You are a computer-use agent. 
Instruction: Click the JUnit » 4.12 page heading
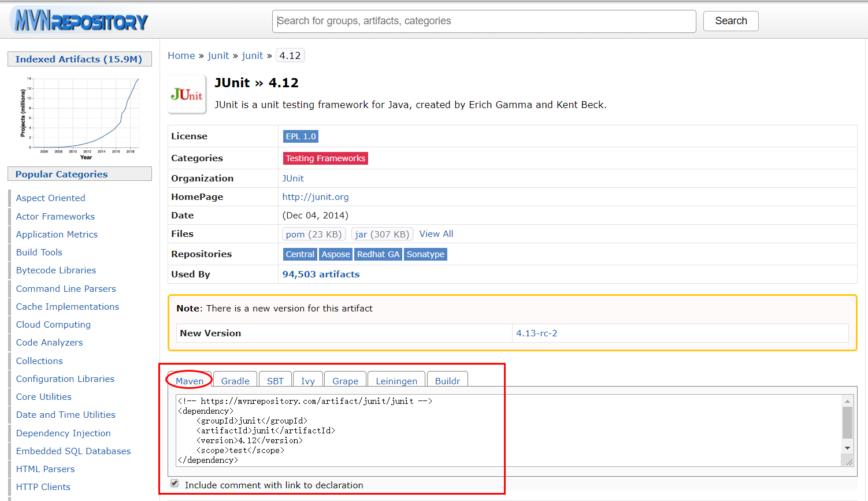pos(257,83)
